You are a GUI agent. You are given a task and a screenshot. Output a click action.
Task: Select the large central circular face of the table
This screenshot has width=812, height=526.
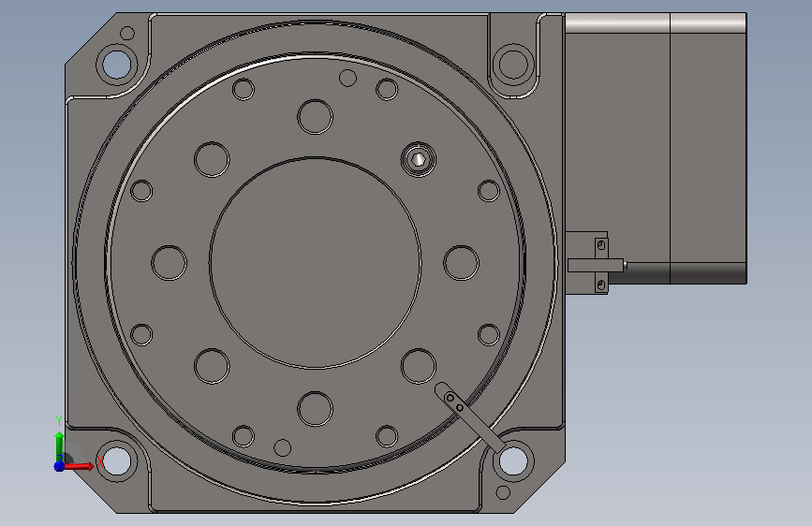pos(315,263)
